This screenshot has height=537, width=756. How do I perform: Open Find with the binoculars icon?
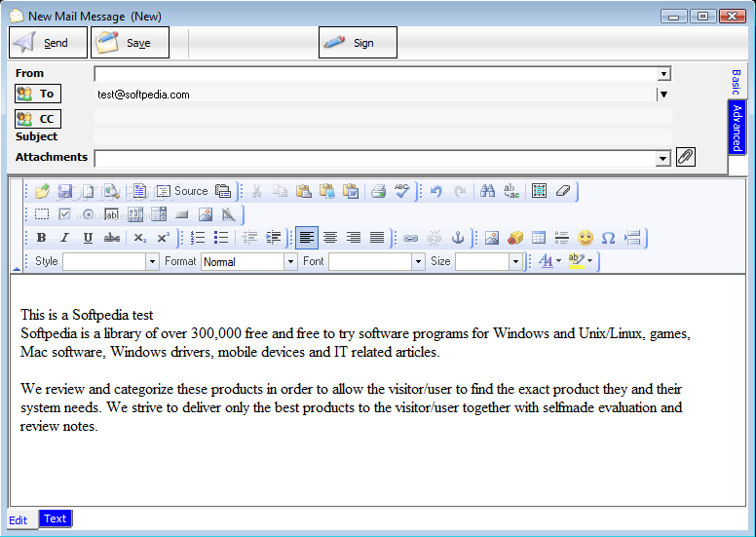pos(487,191)
